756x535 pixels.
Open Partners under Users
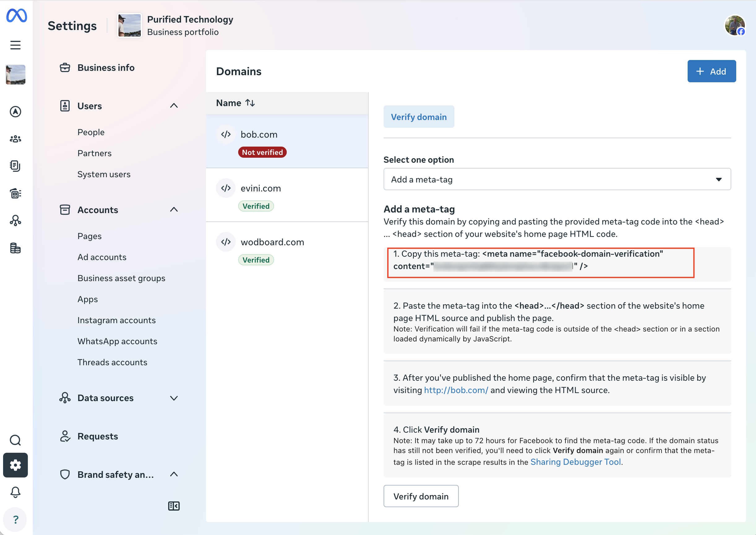(x=95, y=153)
